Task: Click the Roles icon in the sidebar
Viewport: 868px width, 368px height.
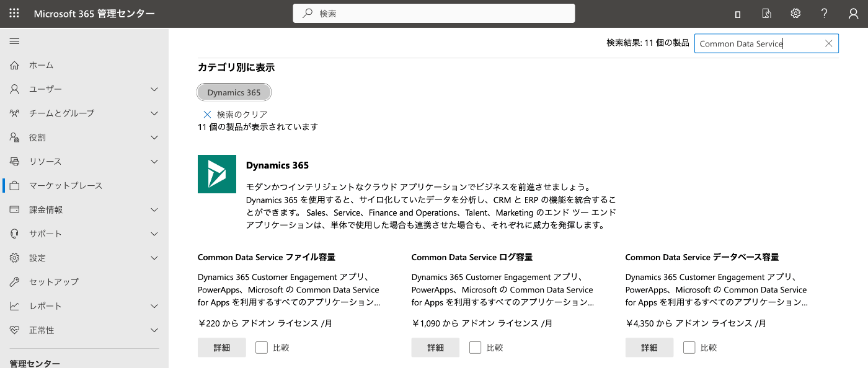Action: [x=15, y=138]
